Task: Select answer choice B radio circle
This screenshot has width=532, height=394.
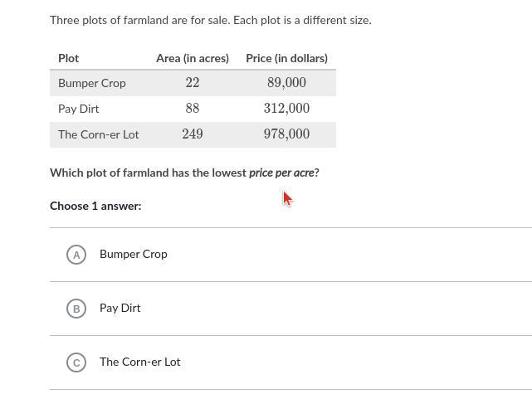Action: 76,309
